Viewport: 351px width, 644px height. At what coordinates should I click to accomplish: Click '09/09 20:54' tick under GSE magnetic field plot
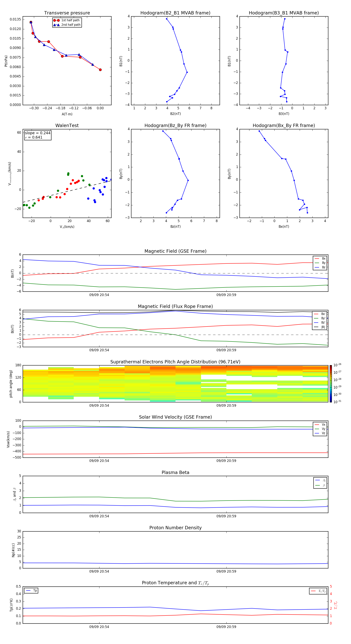[x=99, y=295]
